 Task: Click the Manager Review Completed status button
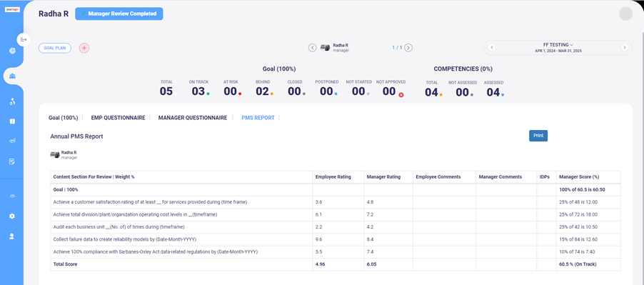pos(119,14)
